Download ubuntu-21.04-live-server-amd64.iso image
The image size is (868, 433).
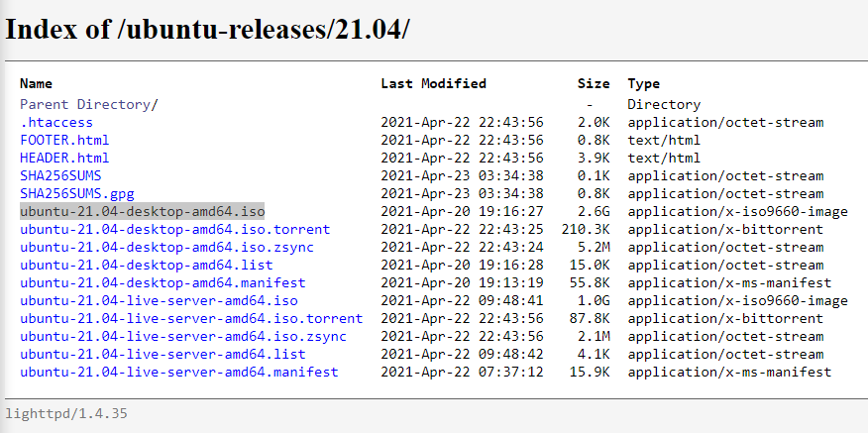click(x=159, y=300)
